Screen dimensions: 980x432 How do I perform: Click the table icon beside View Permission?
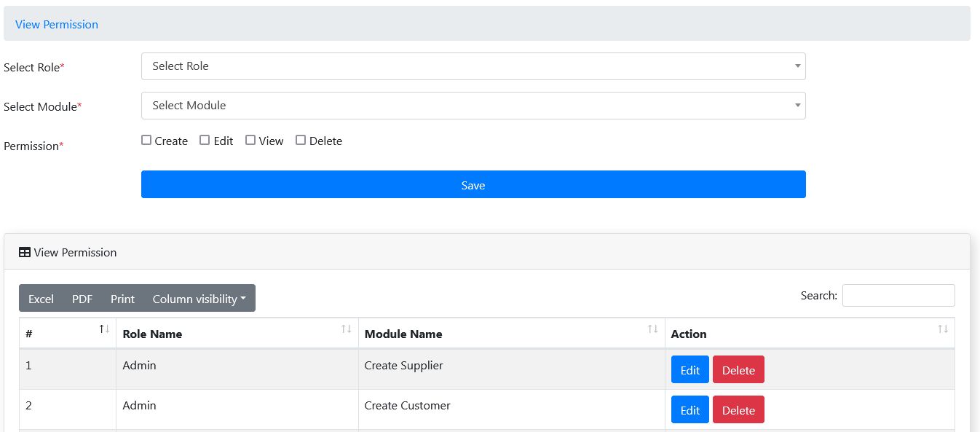coord(25,253)
